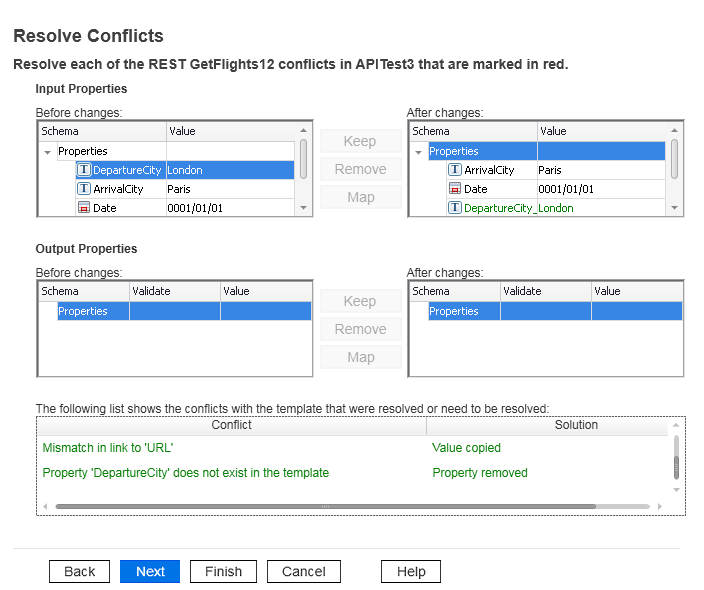This screenshot has width=704, height=590.
Task: Click Finish to complete conflict resolution
Action: [223, 571]
